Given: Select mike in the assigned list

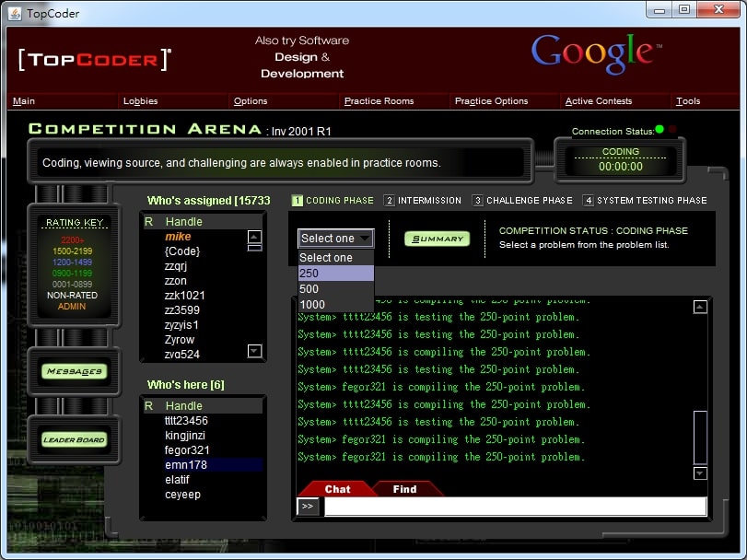Looking at the screenshot, I should coord(178,237).
